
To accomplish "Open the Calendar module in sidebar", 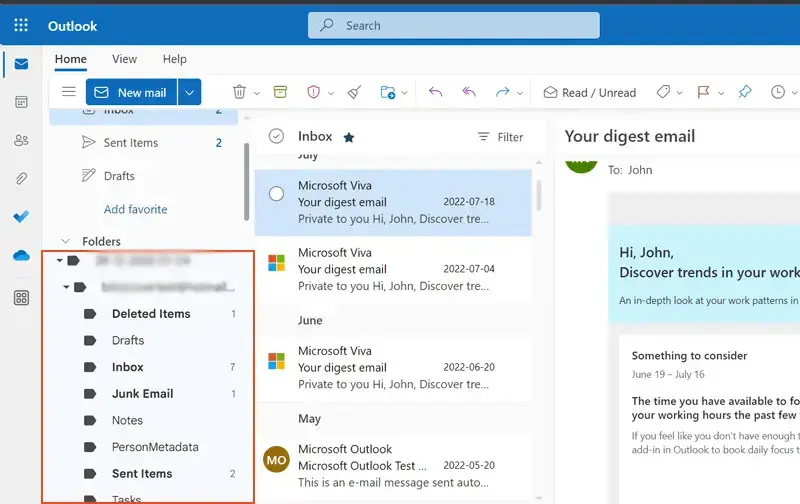I will (x=21, y=102).
